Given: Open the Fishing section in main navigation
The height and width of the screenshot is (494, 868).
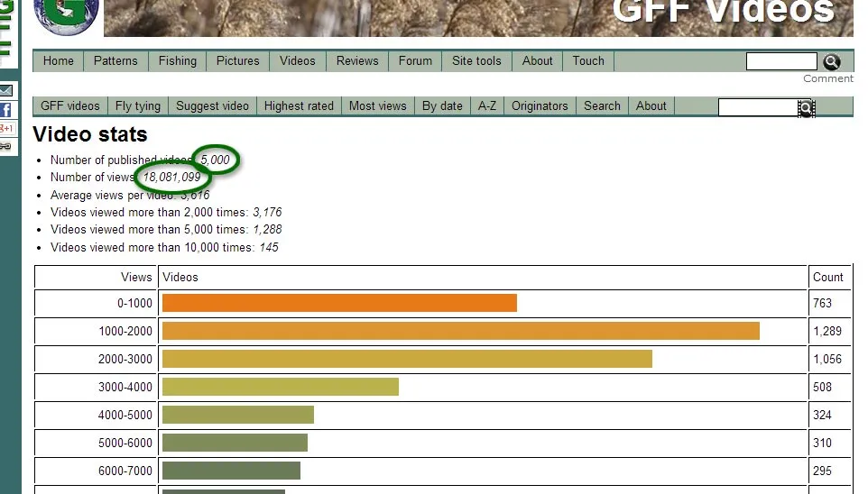Looking at the screenshot, I should click(x=178, y=60).
